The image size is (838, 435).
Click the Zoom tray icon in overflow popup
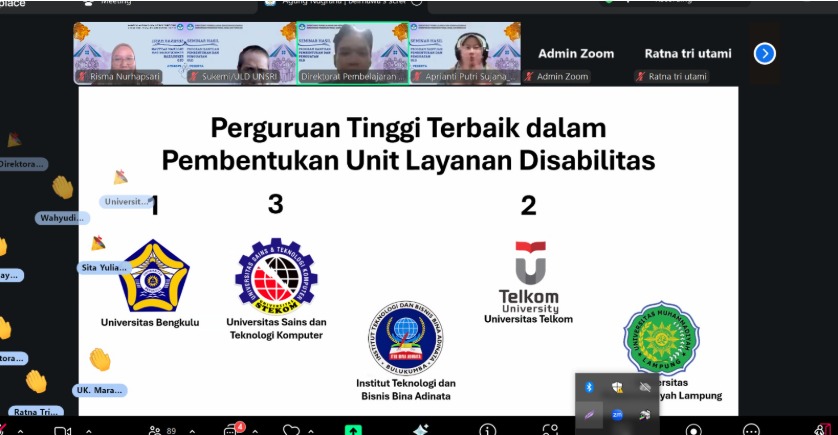(617, 415)
